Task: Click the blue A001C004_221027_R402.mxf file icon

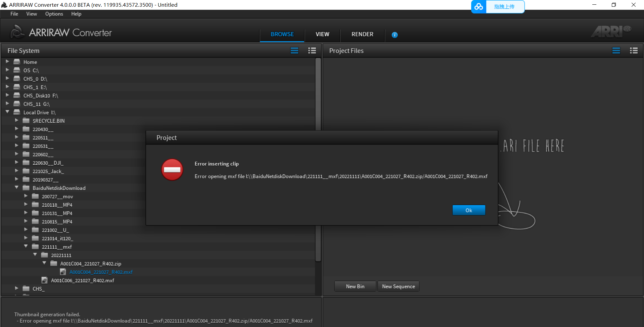Action: [63, 272]
